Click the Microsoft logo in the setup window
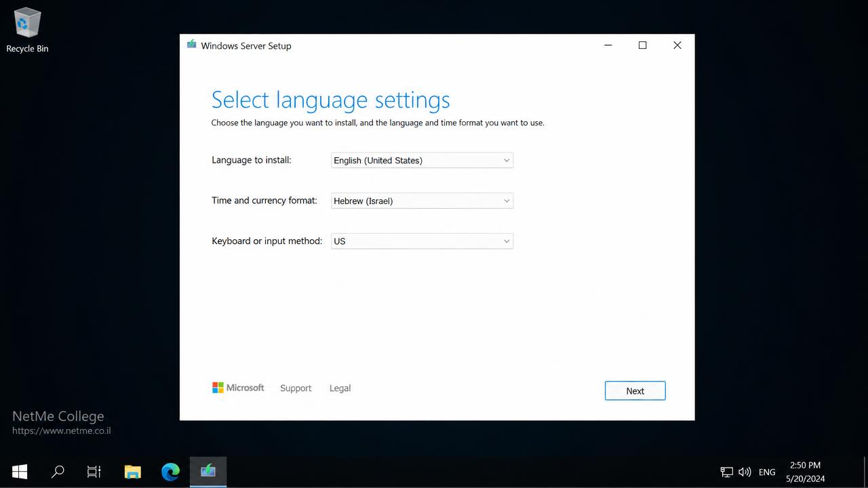The width and height of the screenshot is (868, 488). coord(238,388)
